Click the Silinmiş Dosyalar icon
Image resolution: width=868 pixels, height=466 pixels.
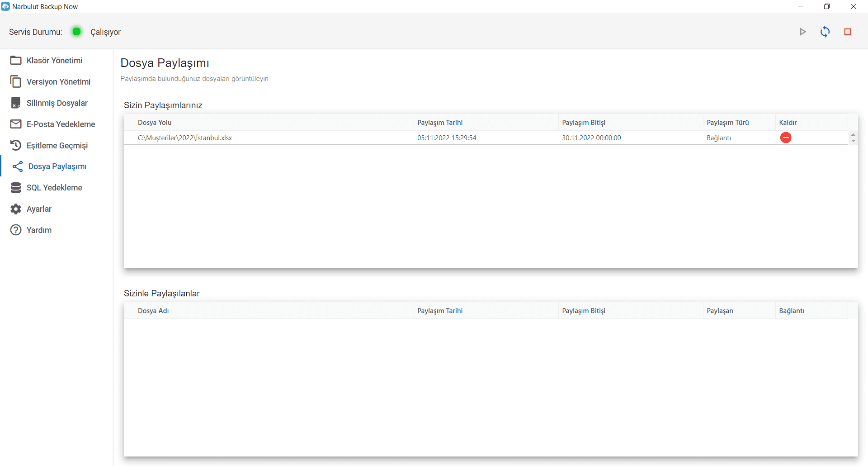(x=16, y=103)
